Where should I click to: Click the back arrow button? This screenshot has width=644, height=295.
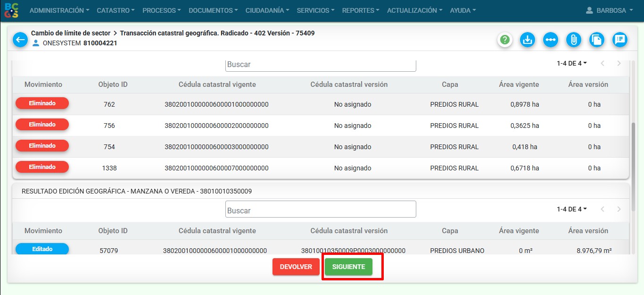pyautogui.click(x=20, y=40)
